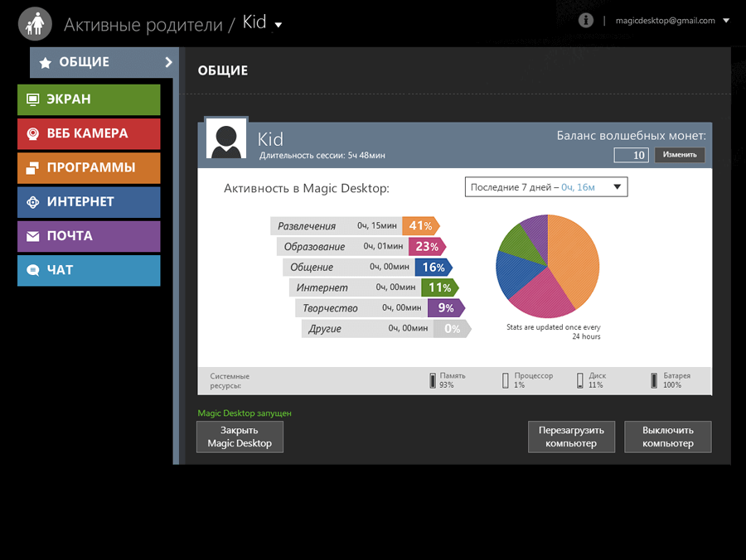Screen dimensions: 746x560
Task: Select the Интернет activity row
Action: coord(374,287)
